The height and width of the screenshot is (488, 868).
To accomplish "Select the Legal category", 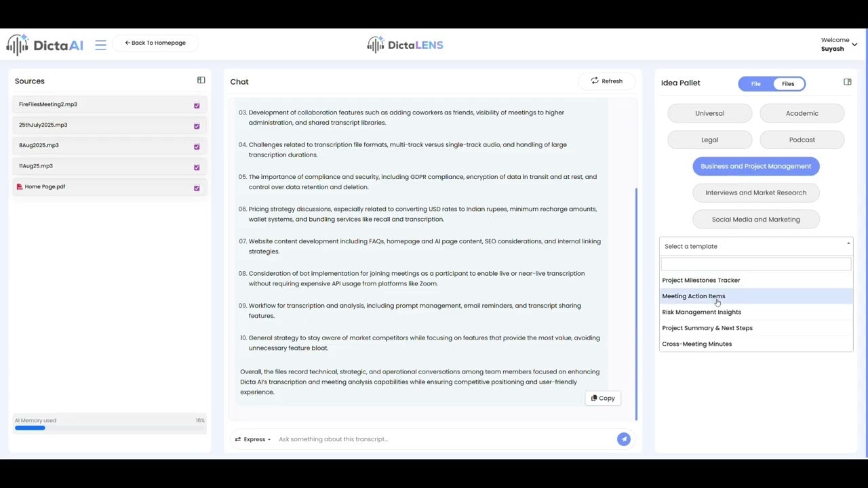I will (709, 140).
